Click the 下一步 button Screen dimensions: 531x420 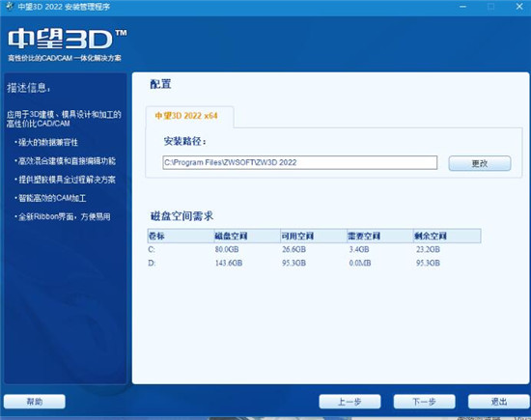(x=424, y=402)
